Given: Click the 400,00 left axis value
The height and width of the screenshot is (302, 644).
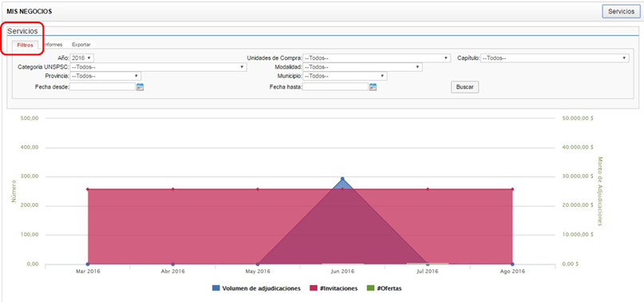Looking at the screenshot, I should click(x=30, y=147).
